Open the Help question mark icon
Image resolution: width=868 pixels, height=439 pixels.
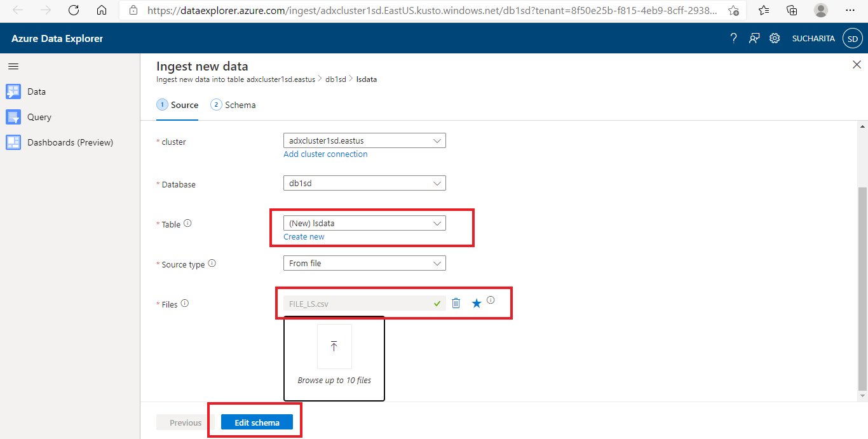coord(734,38)
